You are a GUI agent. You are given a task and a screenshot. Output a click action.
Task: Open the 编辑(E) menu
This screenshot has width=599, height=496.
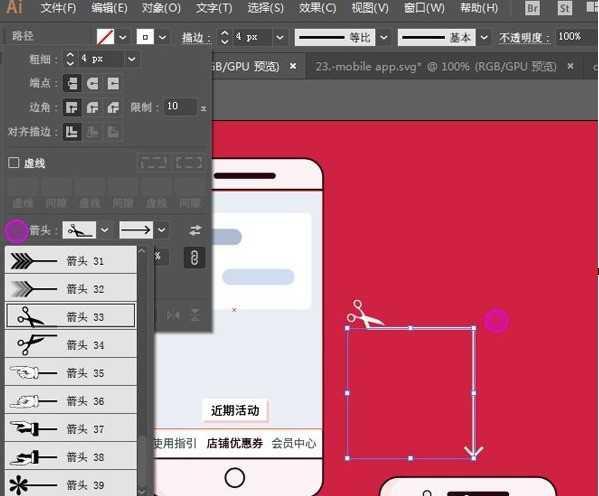tap(109, 8)
